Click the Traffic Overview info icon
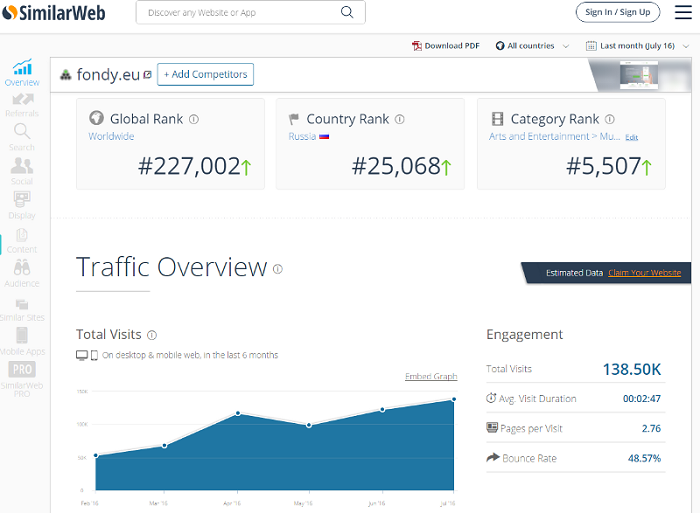This screenshot has height=513, width=700. pos(278,269)
